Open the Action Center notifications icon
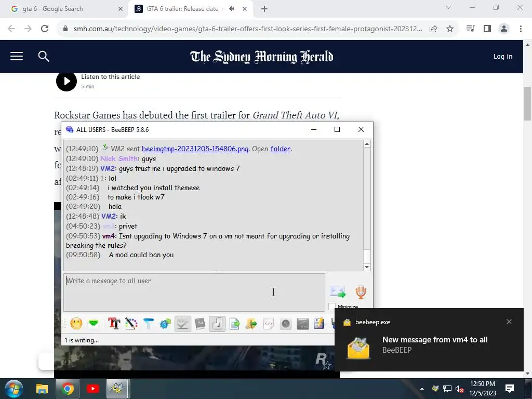The image size is (532, 399). [510, 389]
